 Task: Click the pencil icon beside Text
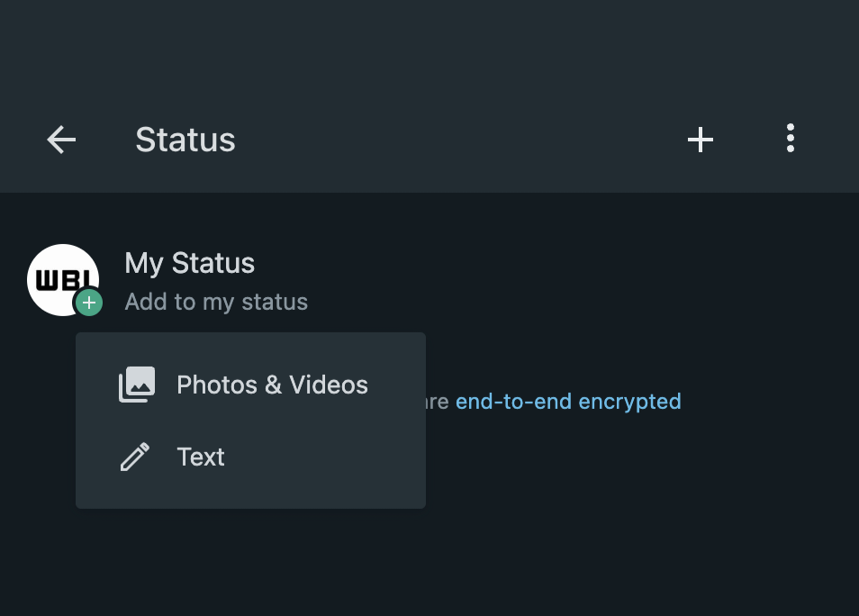pyautogui.click(x=135, y=457)
